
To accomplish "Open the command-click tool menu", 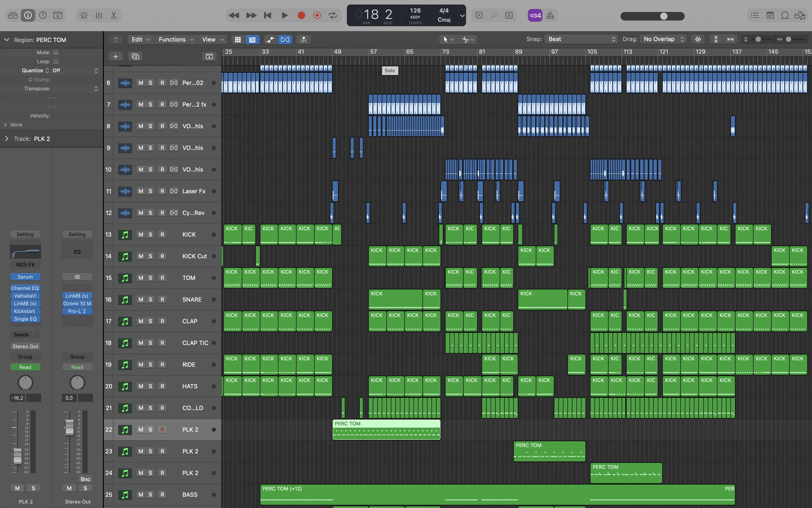I will click(x=468, y=40).
